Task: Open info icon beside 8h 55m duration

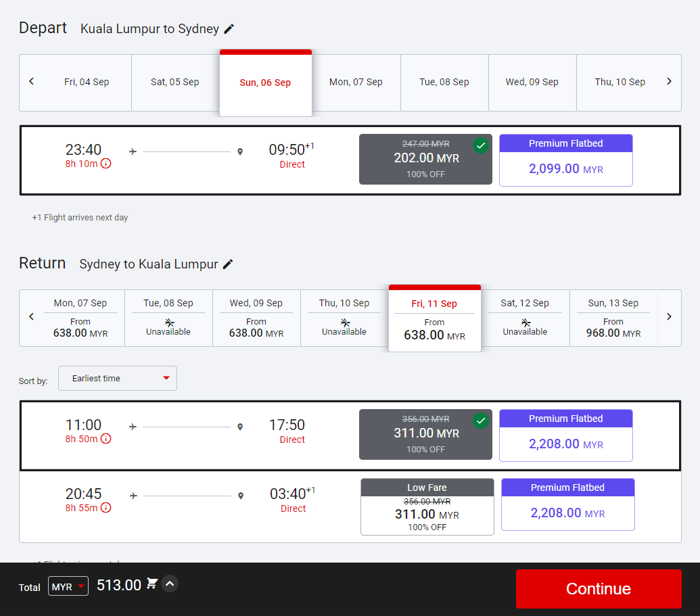Action: click(x=106, y=508)
